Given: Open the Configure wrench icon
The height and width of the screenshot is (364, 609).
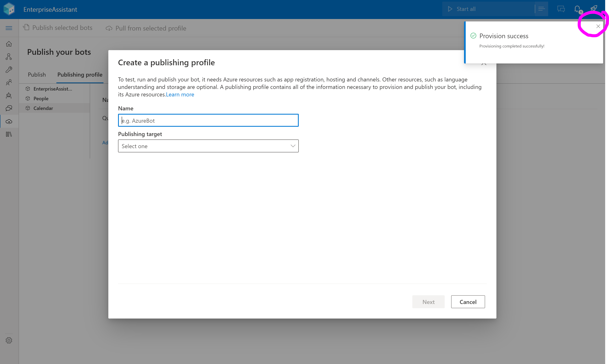Looking at the screenshot, I should [9, 70].
